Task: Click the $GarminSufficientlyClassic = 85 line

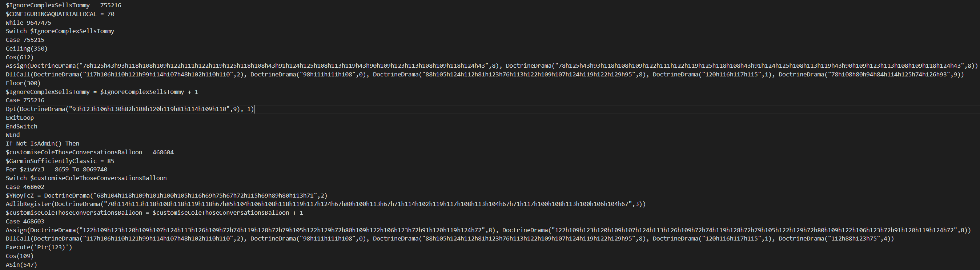Action: [x=60, y=161]
